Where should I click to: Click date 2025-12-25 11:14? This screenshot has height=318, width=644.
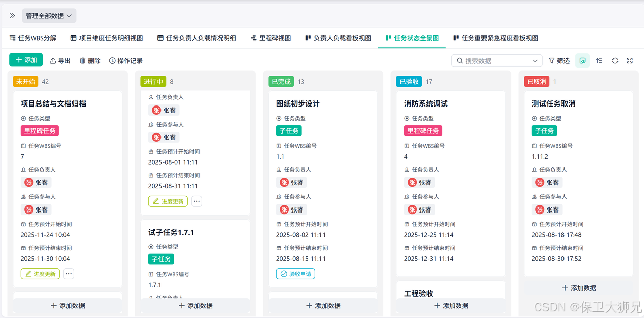(x=429, y=235)
